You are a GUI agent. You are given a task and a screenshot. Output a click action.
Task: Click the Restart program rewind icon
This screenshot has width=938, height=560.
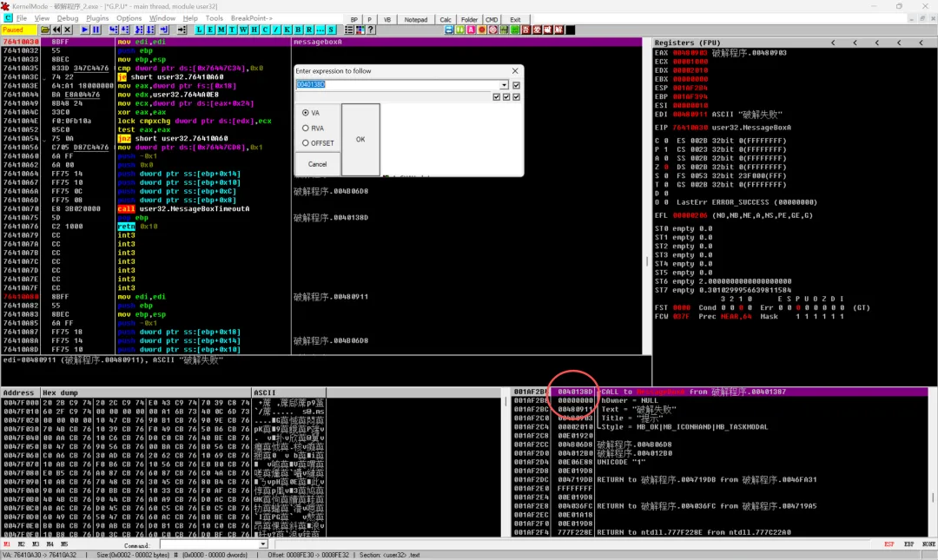[x=56, y=30]
